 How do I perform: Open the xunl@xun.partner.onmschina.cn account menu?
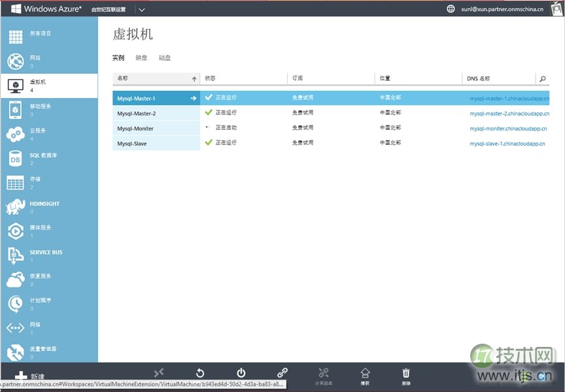pos(502,9)
